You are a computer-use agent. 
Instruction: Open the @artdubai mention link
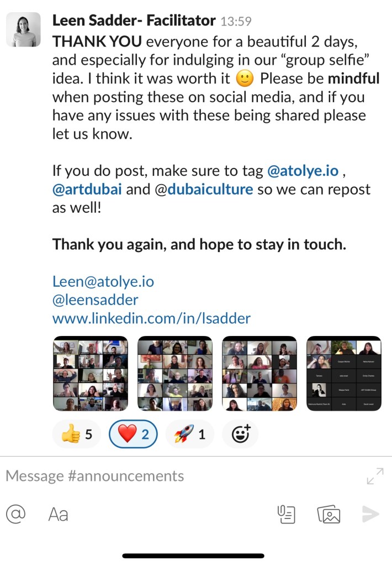point(87,189)
